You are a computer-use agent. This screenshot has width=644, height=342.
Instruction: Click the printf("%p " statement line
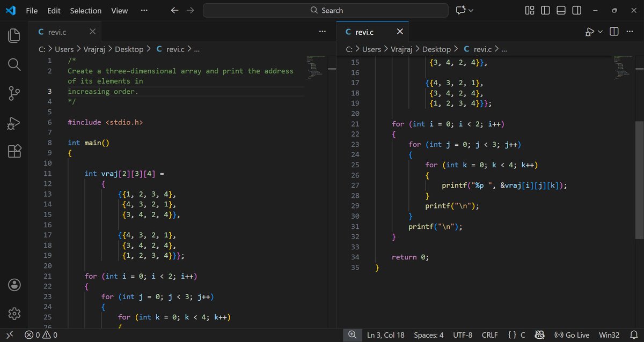[x=504, y=185]
